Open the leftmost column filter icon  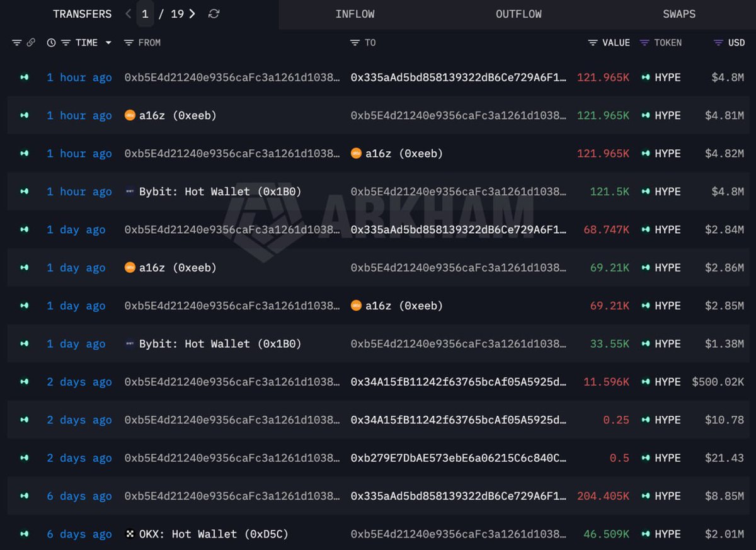coord(16,43)
